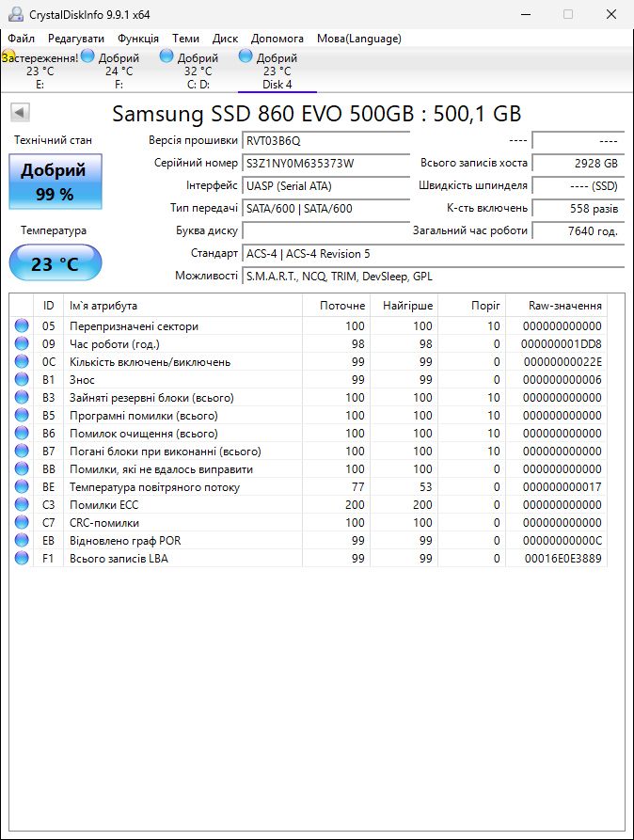Click the status orb for Відновлено граф POR row
The image size is (634, 840).
tap(22, 540)
